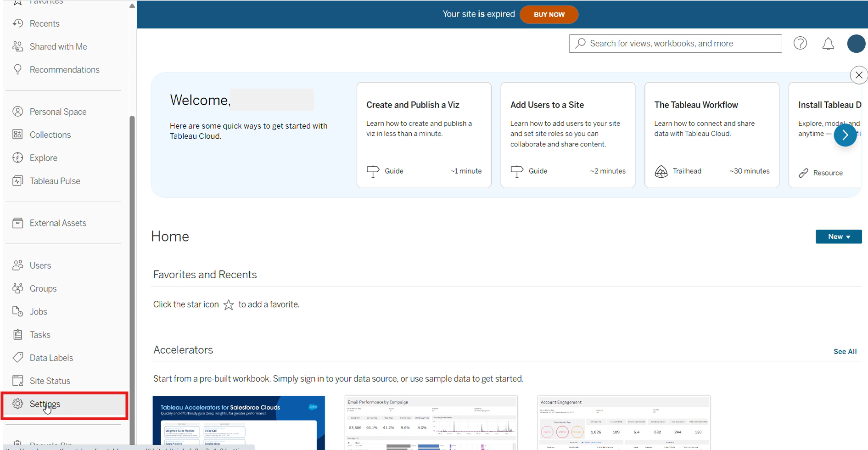Click the Explore compass icon
868x450 pixels.
(x=18, y=157)
